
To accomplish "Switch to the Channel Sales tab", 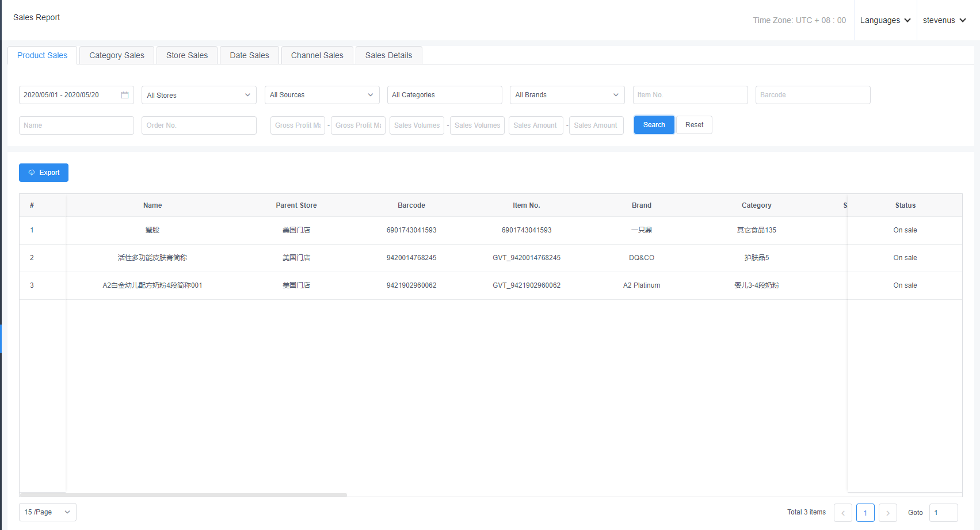I will [317, 55].
